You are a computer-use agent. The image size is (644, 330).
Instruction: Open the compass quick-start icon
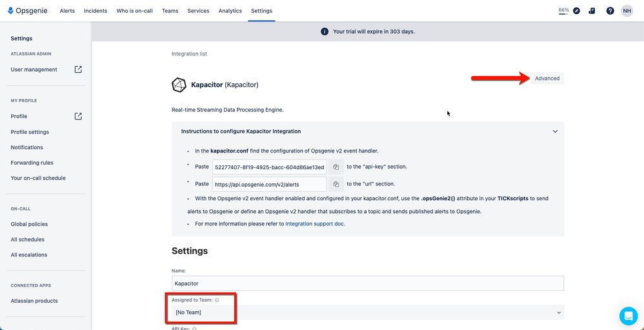coord(577,11)
